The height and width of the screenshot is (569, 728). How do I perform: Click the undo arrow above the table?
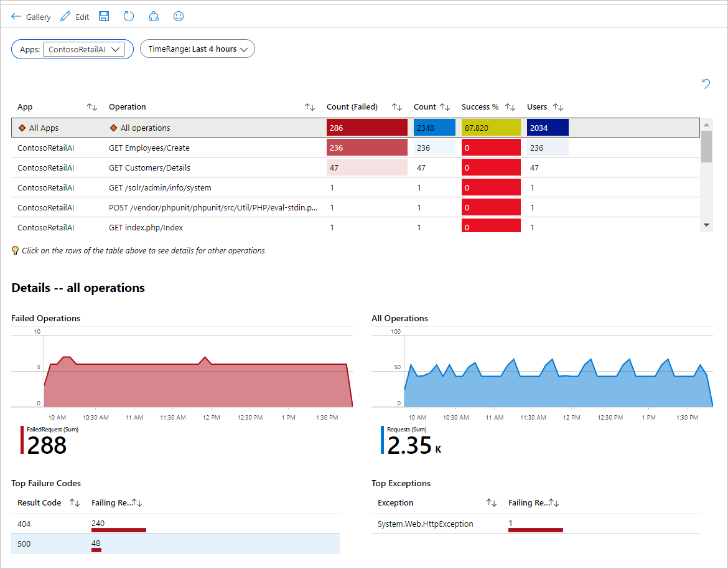(706, 83)
